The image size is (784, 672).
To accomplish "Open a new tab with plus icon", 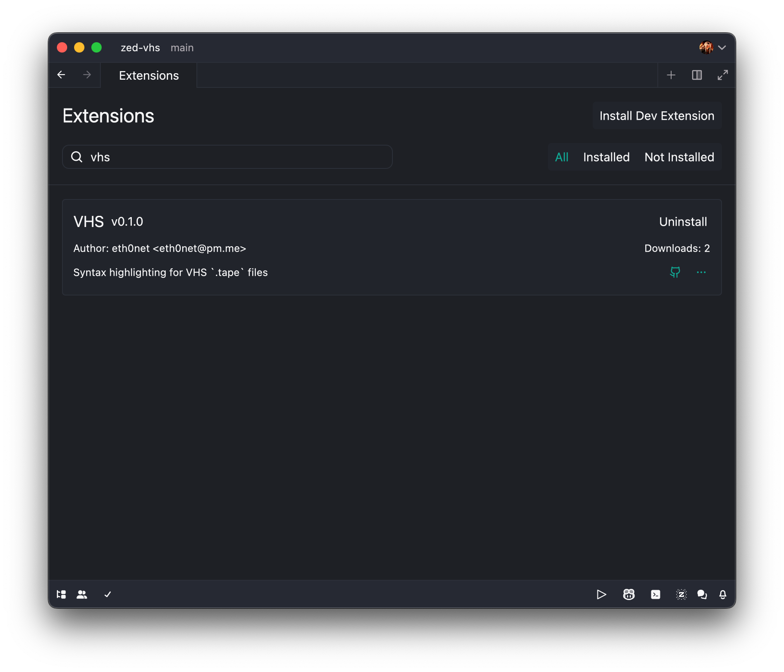I will (x=671, y=75).
